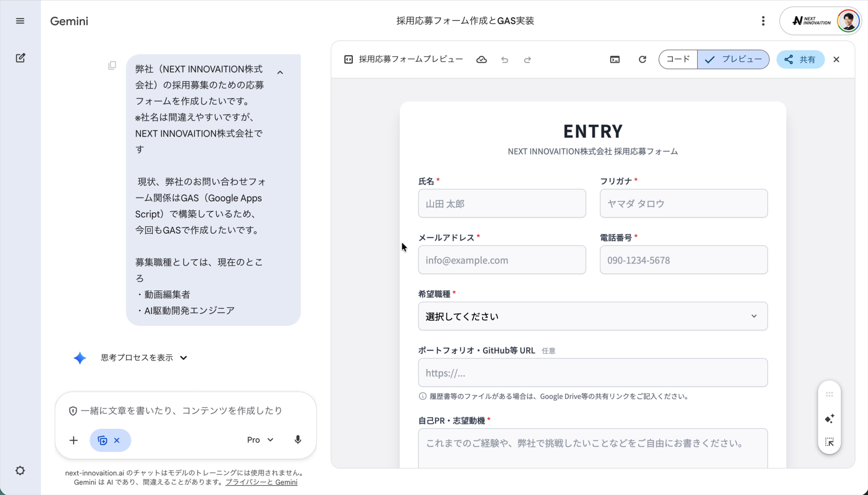868x495 pixels.
Task: Save the form to Drive via cloud icon
Action: coord(481,60)
